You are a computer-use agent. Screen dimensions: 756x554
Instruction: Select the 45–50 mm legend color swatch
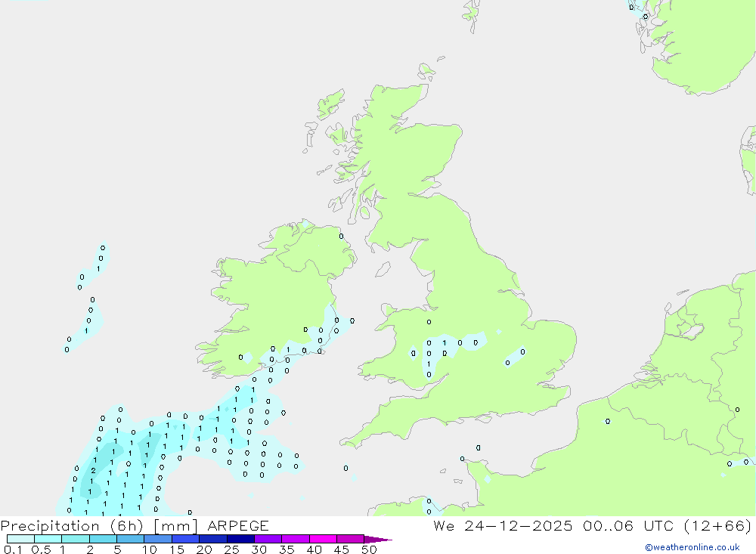click(x=351, y=539)
